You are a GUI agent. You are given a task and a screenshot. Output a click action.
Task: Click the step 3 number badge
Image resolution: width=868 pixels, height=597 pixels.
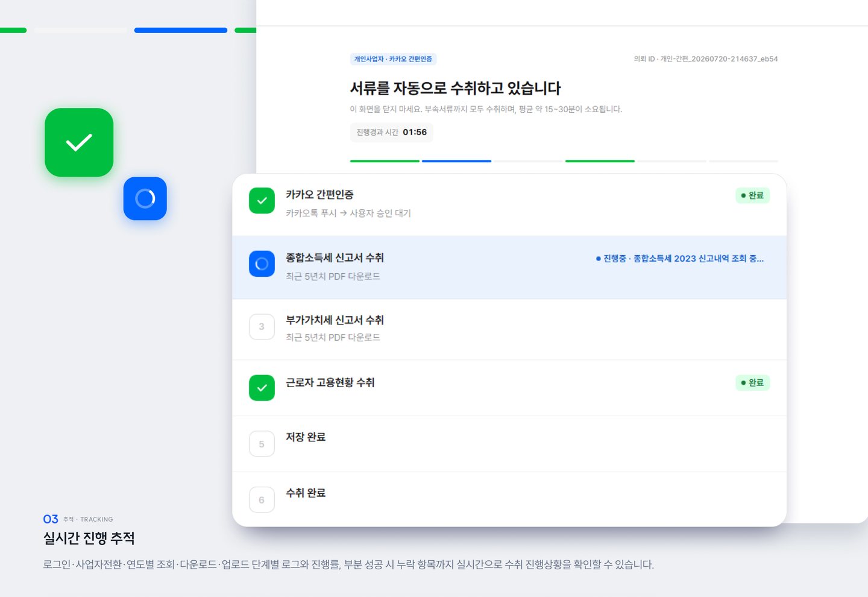point(262,327)
